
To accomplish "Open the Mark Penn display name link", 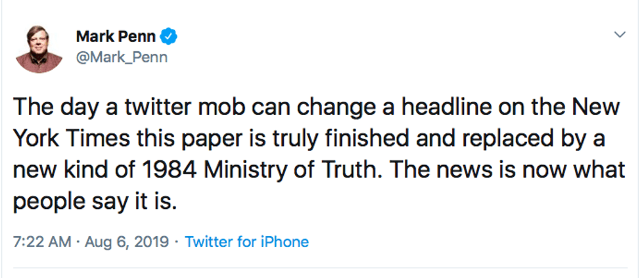I will 119,37.
